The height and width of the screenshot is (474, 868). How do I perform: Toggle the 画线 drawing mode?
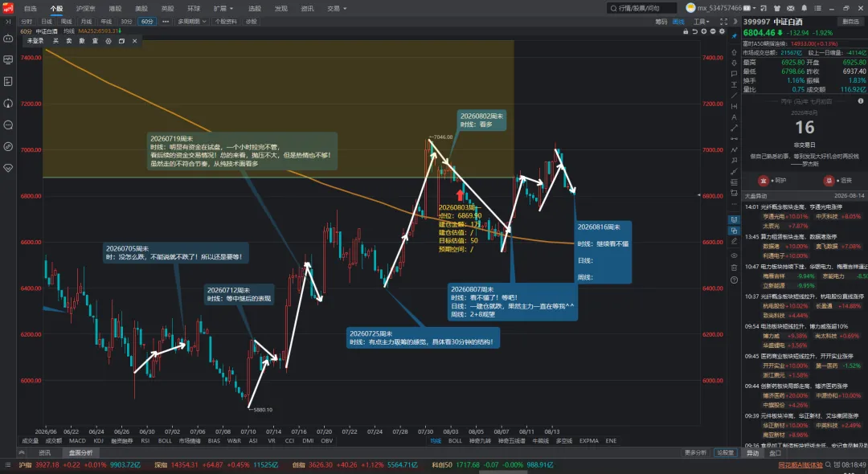[678, 22]
